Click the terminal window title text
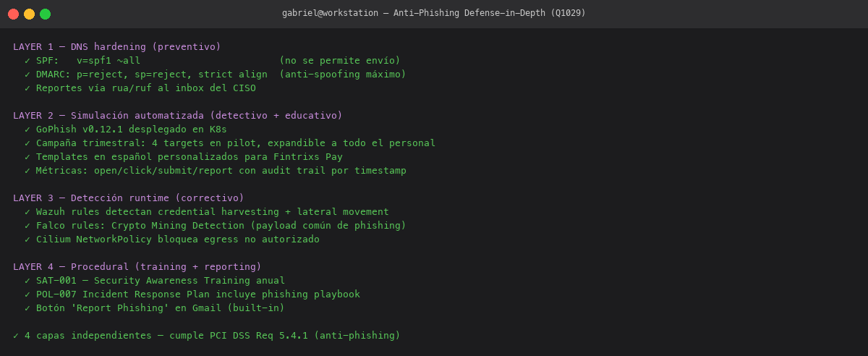The width and height of the screenshot is (868, 356). coord(434,13)
